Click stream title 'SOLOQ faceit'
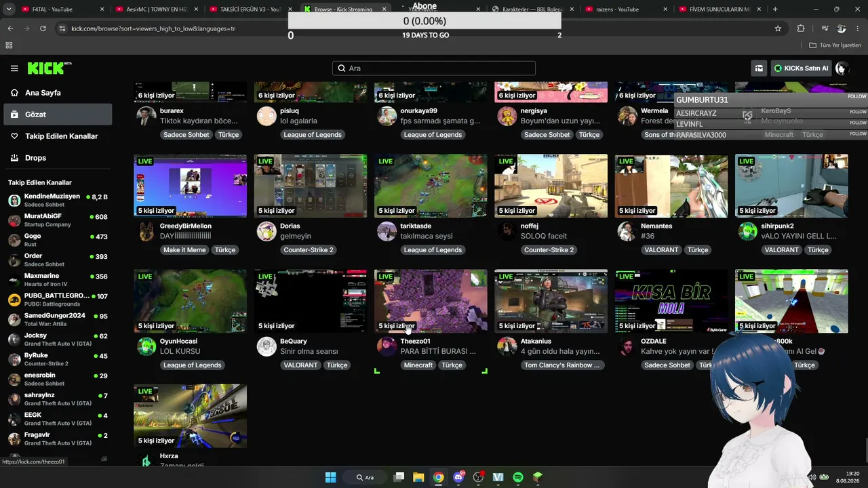 (x=544, y=236)
